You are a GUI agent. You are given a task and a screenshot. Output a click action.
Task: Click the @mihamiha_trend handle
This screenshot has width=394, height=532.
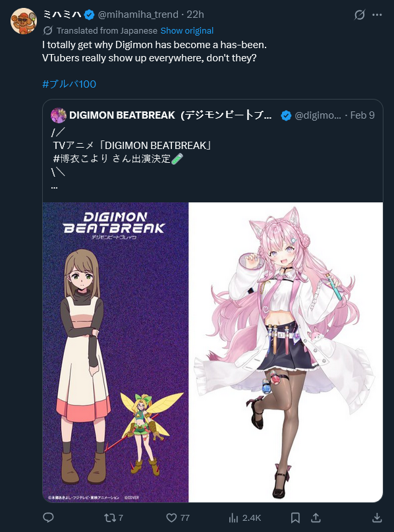(138, 15)
